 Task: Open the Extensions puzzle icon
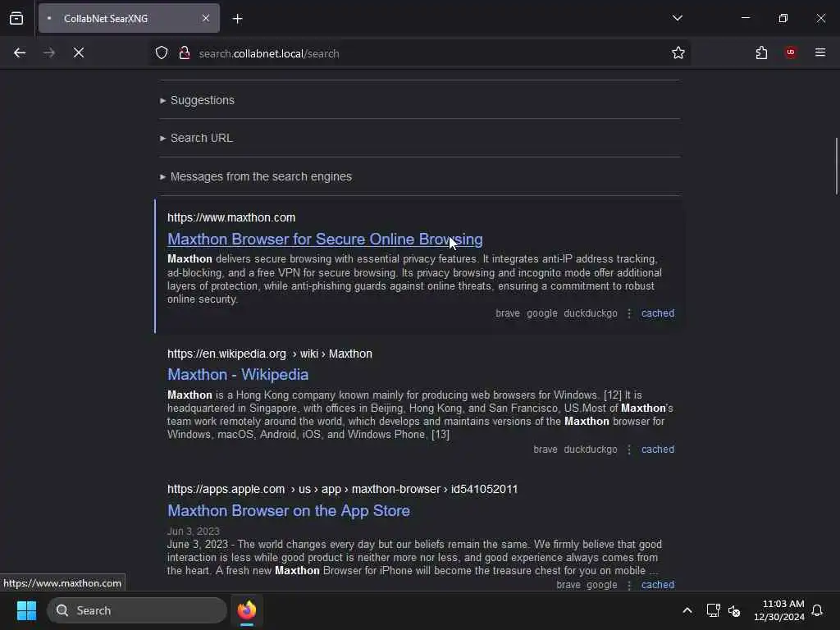[761, 52]
